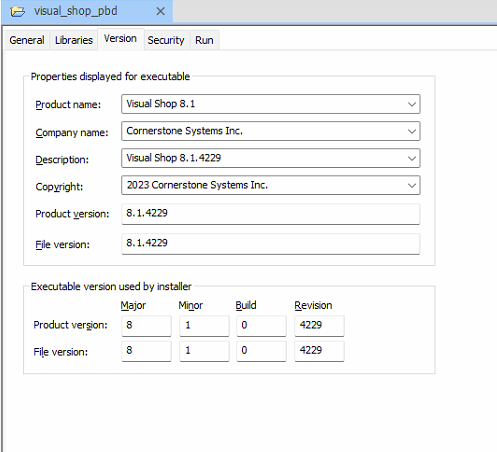
Task: Select the visual_shop_pbd document tab
Action: [x=87, y=12]
